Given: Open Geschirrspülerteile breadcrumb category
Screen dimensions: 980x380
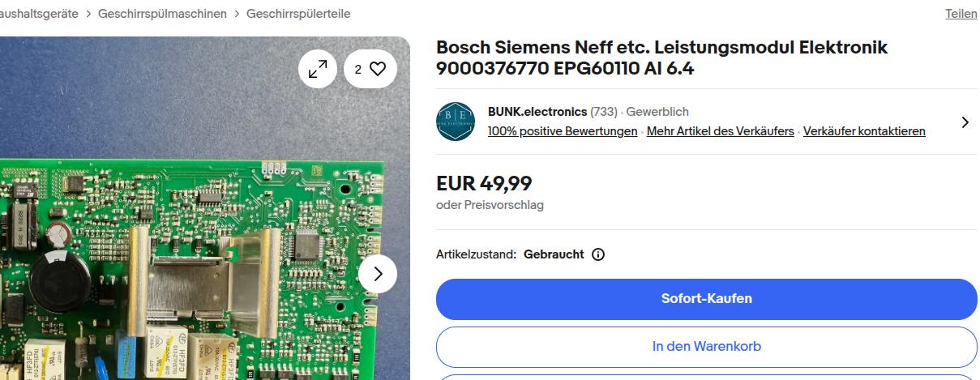Looking at the screenshot, I should (298, 14).
